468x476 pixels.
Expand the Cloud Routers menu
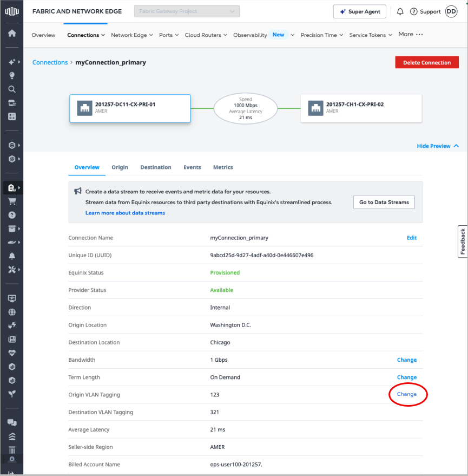(206, 35)
